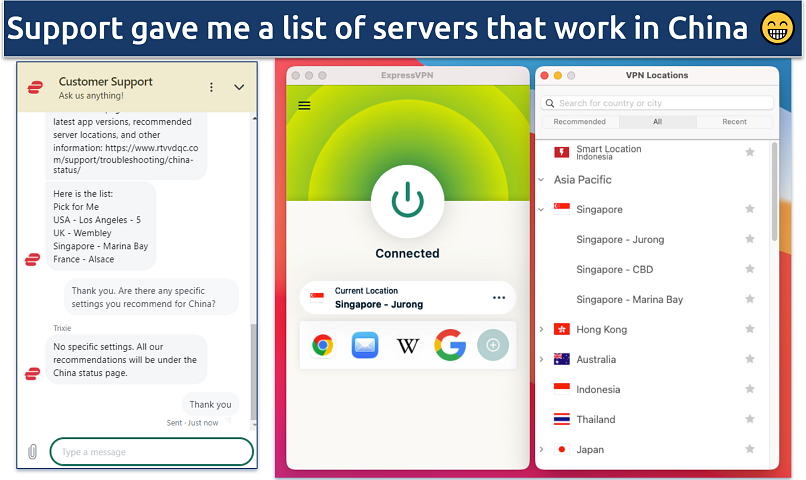Image resolution: width=806 pixels, height=480 pixels.
Task: Expand the Australia locations
Action: 541,359
